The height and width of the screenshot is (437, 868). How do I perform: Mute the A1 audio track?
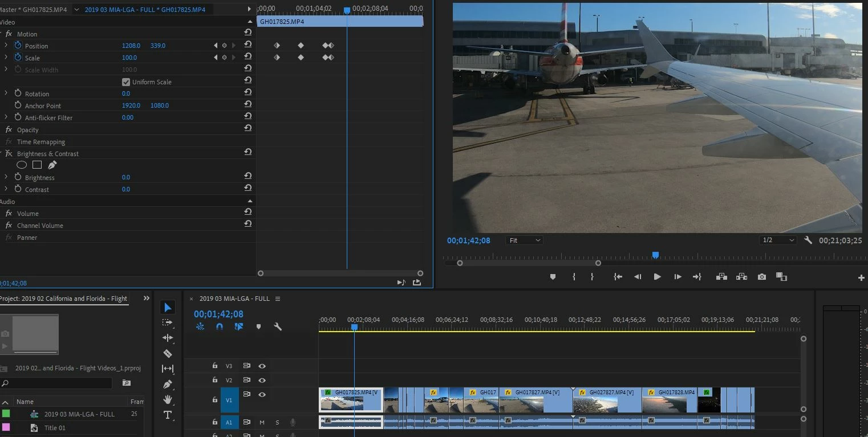(262, 422)
